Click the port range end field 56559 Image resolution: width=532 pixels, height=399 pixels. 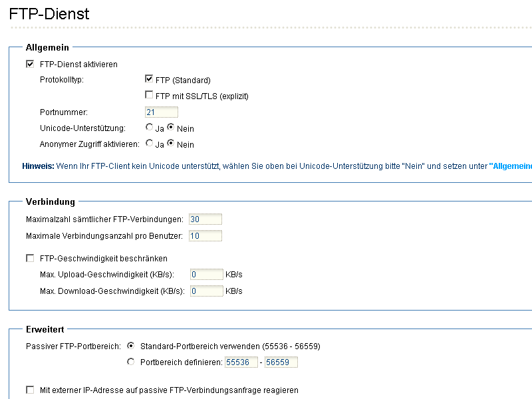pos(281,362)
